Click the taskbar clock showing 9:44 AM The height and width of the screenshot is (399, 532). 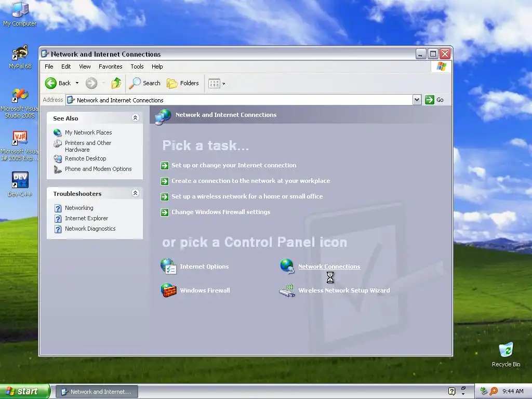(x=513, y=391)
